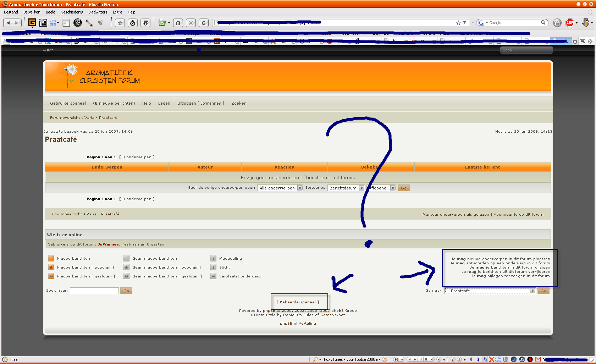Image resolution: width=596 pixels, height=364 pixels.
Task: Click the FoxyTunes volume speaker icon
Action: [x=438, y=359]
